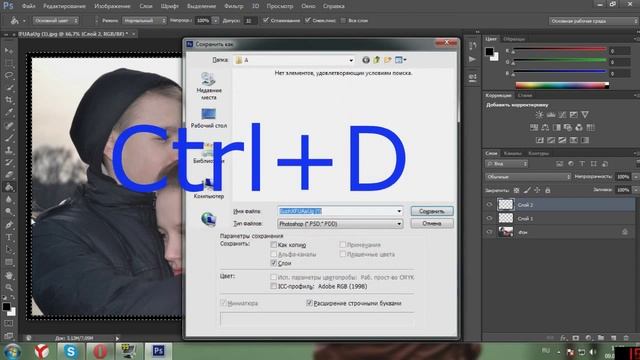The width and height of the screenshot is (640, 360).
Task: Click the Сохранить save button
Action: (432, 211)
